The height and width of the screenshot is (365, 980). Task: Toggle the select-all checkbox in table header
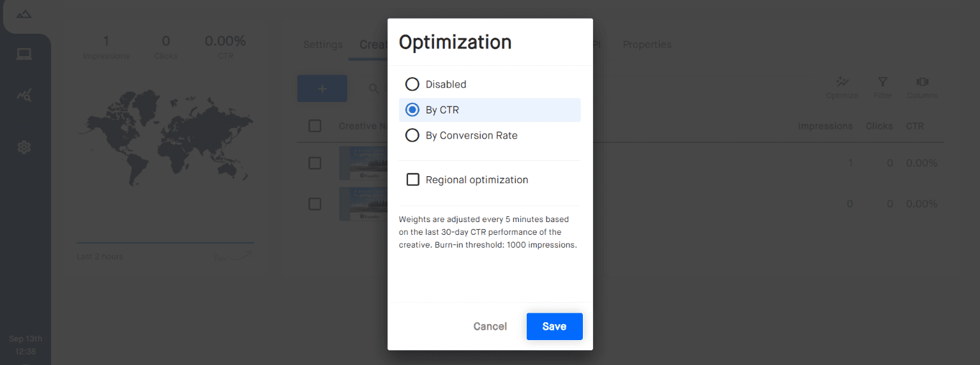point(315,126)
